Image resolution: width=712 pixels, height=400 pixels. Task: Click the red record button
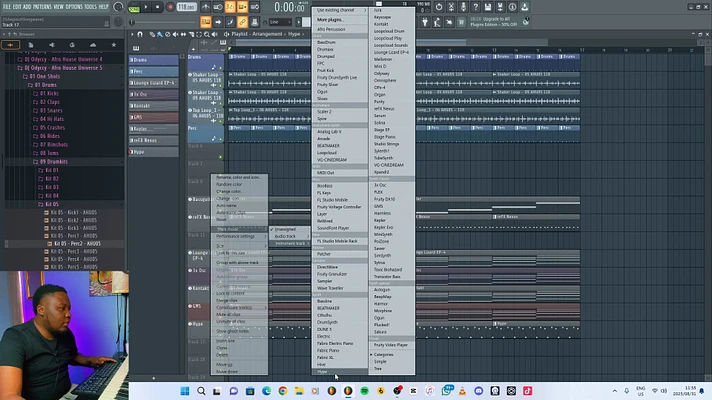pos(170,7)
